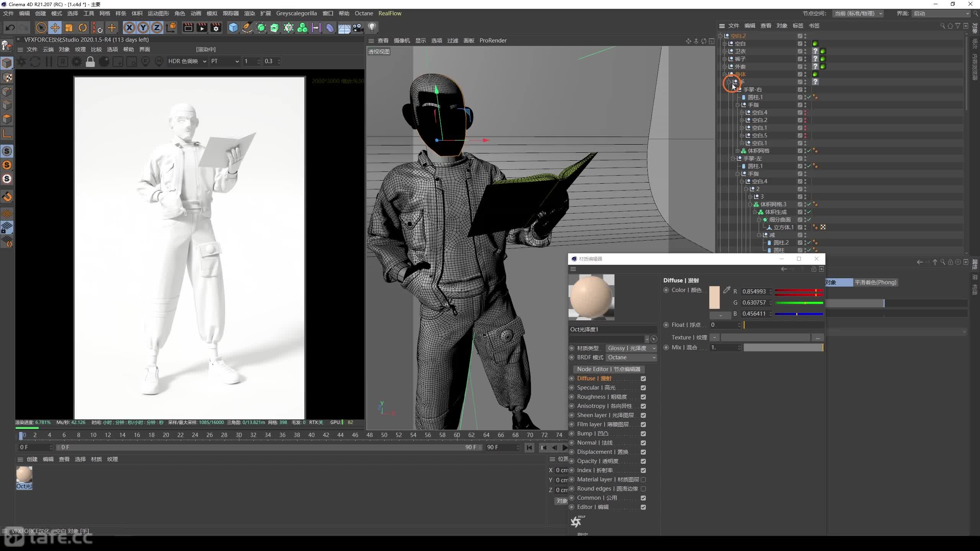The image size is (980, 551).
Task: Toggle the Y axis lock
Action: tap(143, 28)
